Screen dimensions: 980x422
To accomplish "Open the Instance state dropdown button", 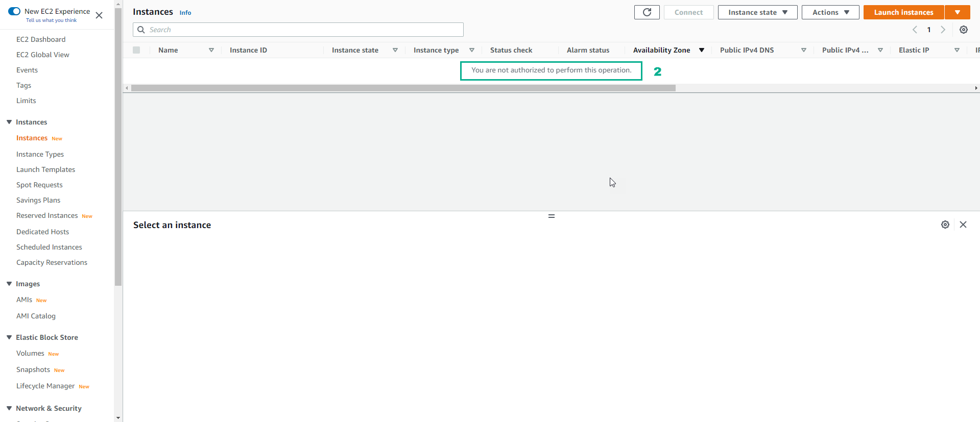I will tap(758, 12).
